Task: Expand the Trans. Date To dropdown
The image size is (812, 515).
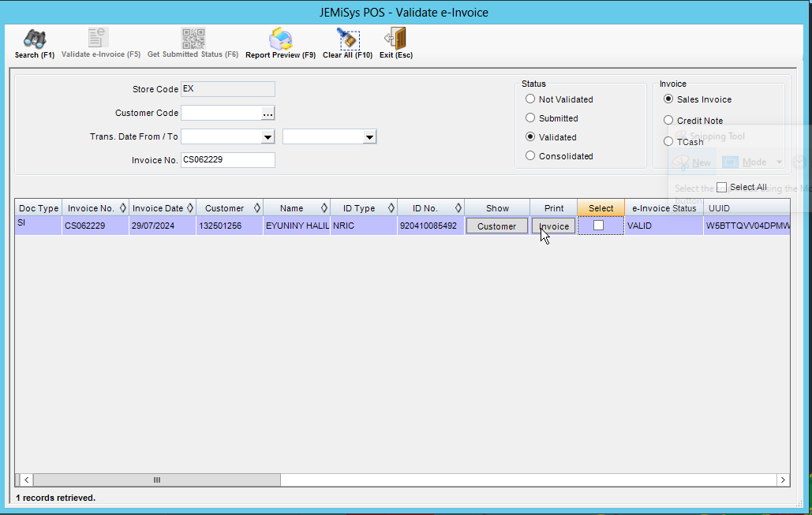Action: [370, 136]
